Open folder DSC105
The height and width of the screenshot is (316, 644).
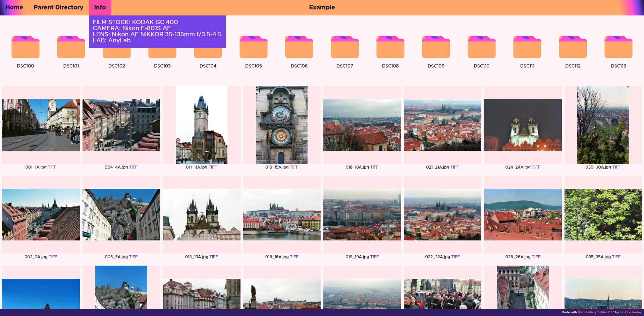(x=253, y=47)
